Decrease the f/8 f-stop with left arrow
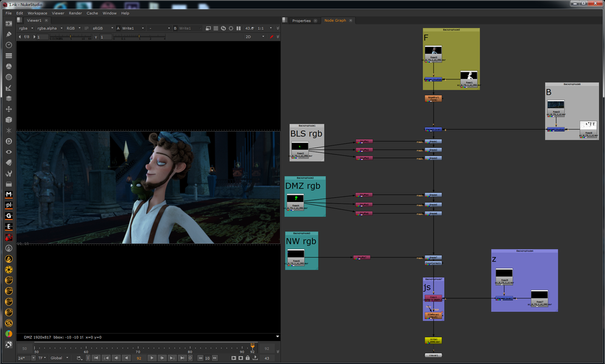 click(19, 37)
